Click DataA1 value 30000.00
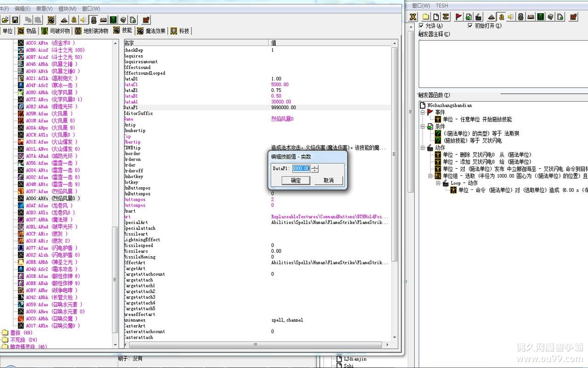The image size is (588, 368). click(x=281, y=102)
